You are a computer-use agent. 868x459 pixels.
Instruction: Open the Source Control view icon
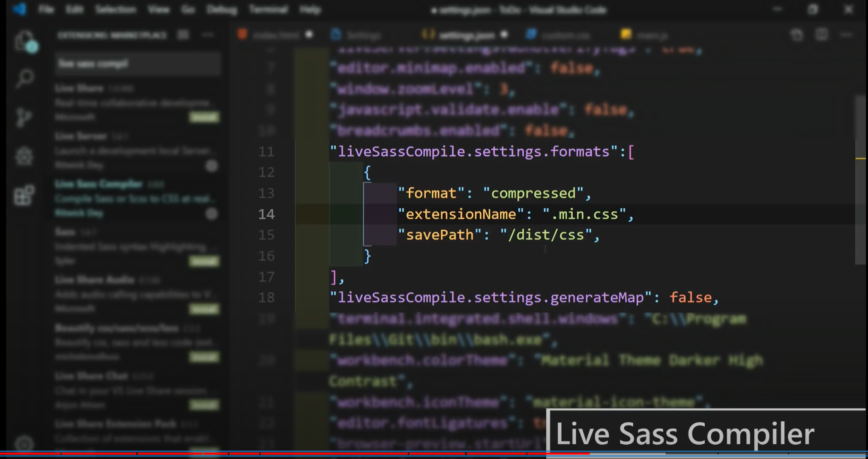click(24, 118)
